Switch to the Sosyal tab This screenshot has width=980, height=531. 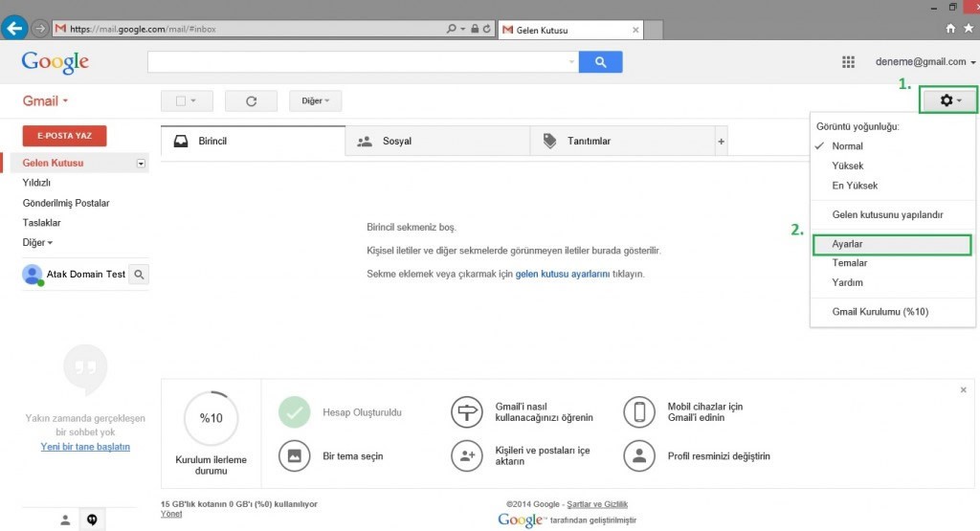click(437, 142)
